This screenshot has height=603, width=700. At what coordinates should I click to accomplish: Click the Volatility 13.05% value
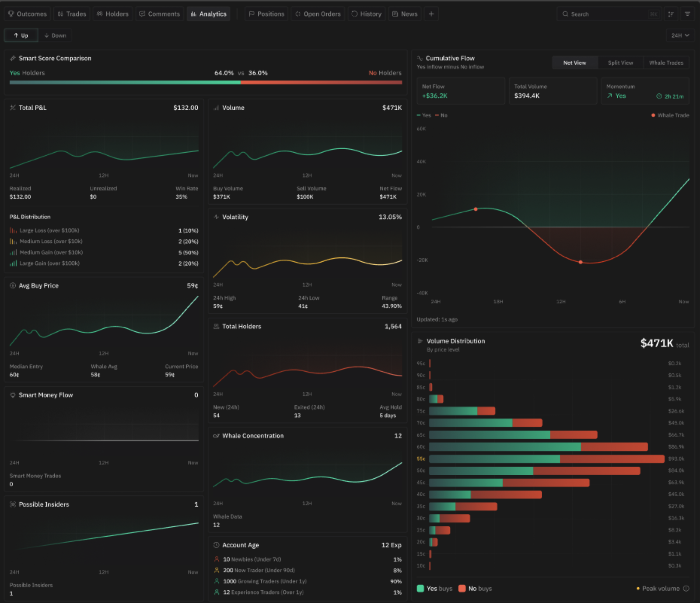390,217
